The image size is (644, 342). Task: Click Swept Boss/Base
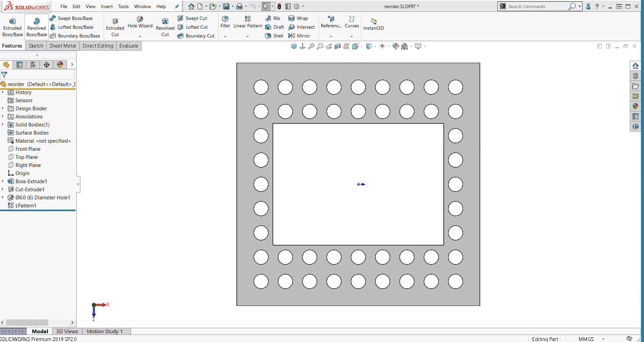(71, 18)
